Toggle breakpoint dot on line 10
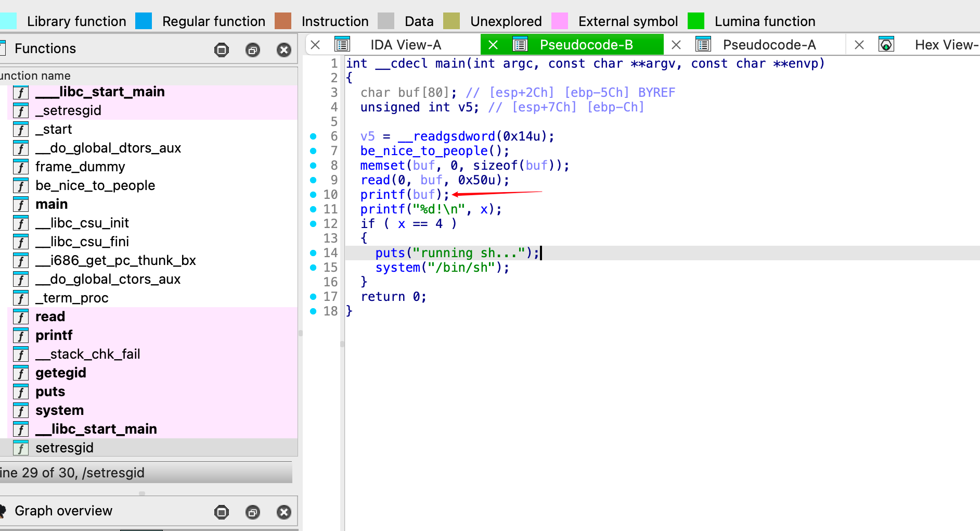The width and height of the screenshot is (980, 531). (x=313, y=195)
